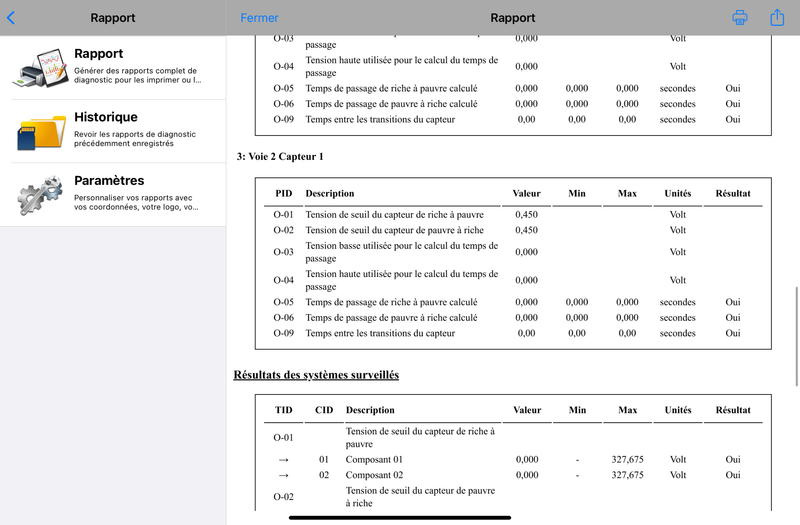Click the Rapport printer-and-clipboard icon

pyautogui.click(x=40, y=68)
